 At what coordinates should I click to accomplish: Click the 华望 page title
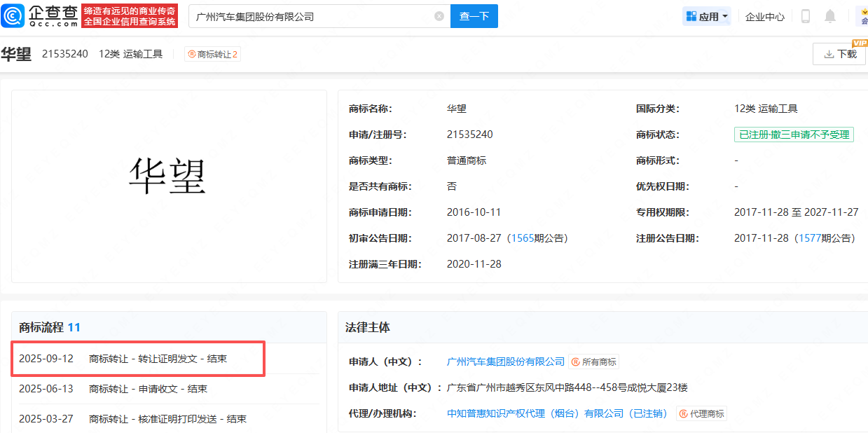tap(16, 54)
